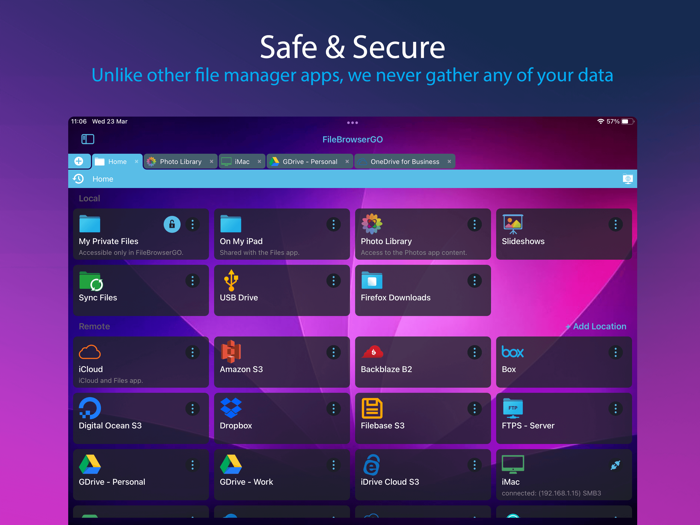Open options menu for Slideshows
700x525 pixels.
(x=616, y=224)
